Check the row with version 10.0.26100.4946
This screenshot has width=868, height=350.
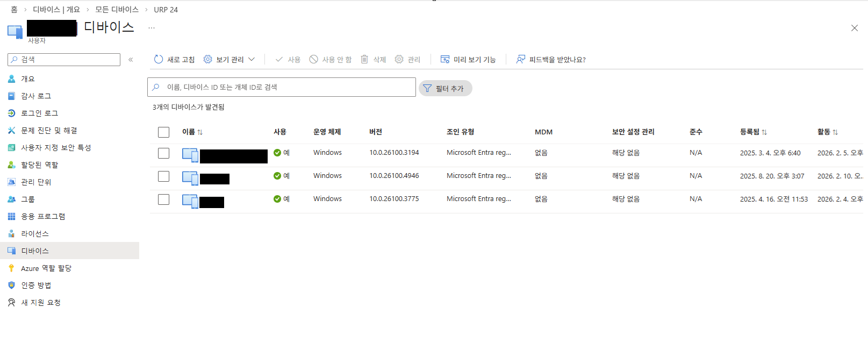[x=164, y=176]
